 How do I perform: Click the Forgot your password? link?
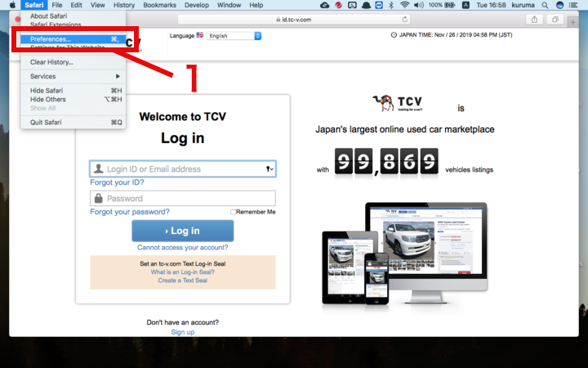click(x=130, y=212)
